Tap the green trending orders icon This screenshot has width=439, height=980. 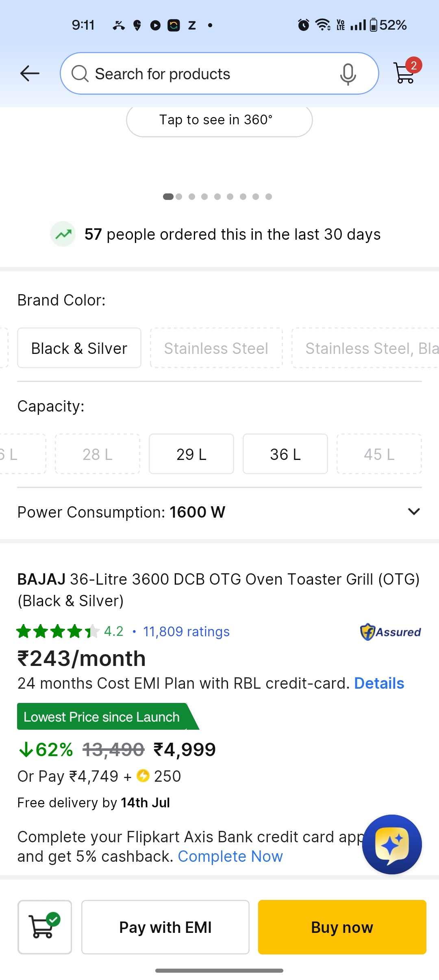[63, 234]
